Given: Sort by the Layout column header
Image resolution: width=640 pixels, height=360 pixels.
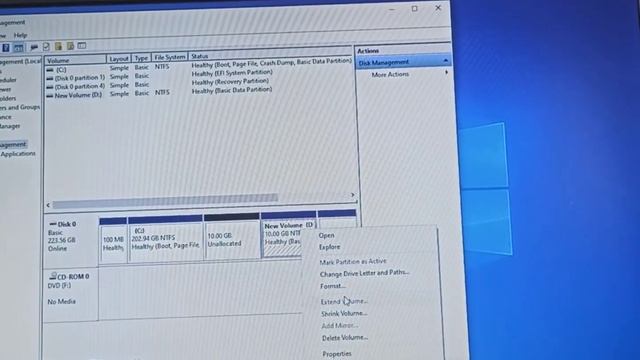Looking at the screenshot, I should tap(119, 59).
